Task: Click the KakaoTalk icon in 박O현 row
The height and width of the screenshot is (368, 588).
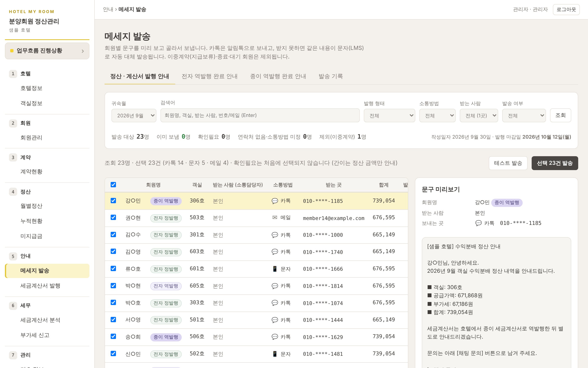Action: (x=275, y=286)
